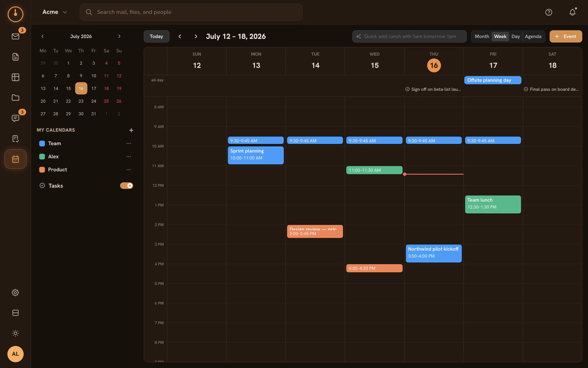588x368 pixels.
Task: Open the Tasks checklist icon in sidebar
Action: tap(15, 139)
